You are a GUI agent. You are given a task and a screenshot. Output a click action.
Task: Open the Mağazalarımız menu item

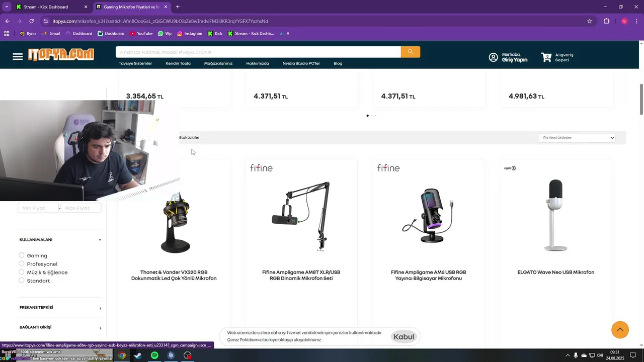click(218, 63)
